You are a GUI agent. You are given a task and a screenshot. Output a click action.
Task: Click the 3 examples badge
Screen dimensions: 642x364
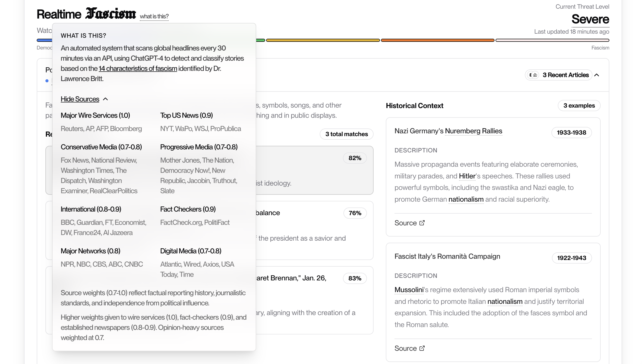point(579,106)
